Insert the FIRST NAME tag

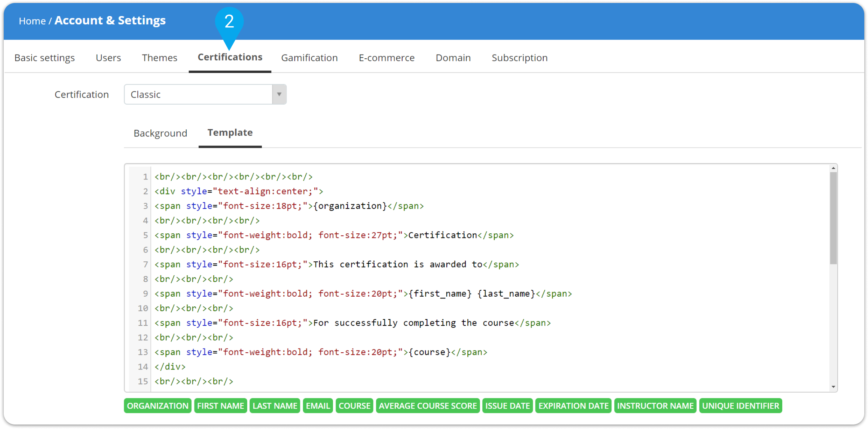pos(220,406)
